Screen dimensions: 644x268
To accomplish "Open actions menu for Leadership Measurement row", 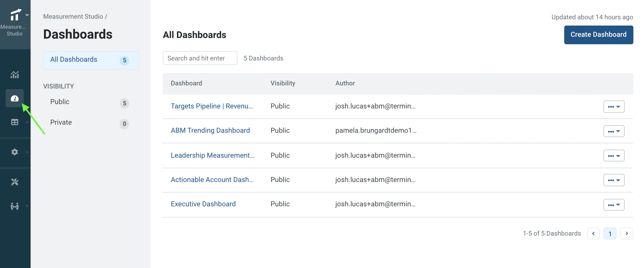I will pos(614,156).
